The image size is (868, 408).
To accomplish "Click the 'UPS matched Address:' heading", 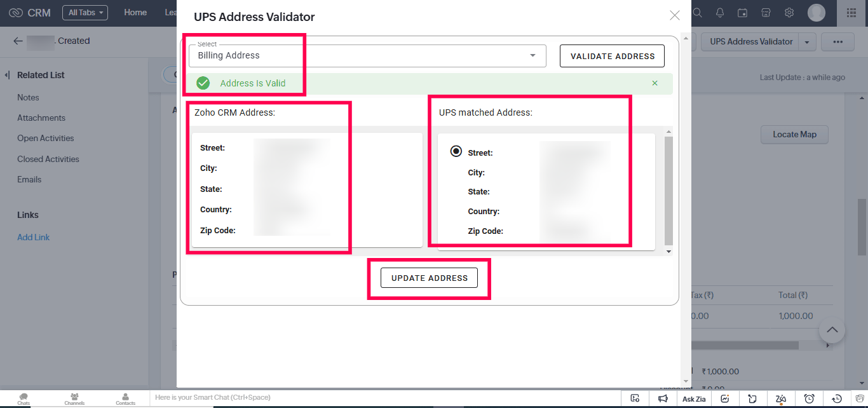I will 485,112.
